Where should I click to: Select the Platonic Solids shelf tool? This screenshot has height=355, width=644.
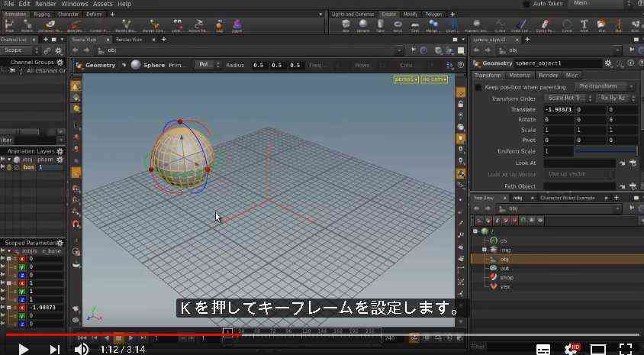click(476, 25)
